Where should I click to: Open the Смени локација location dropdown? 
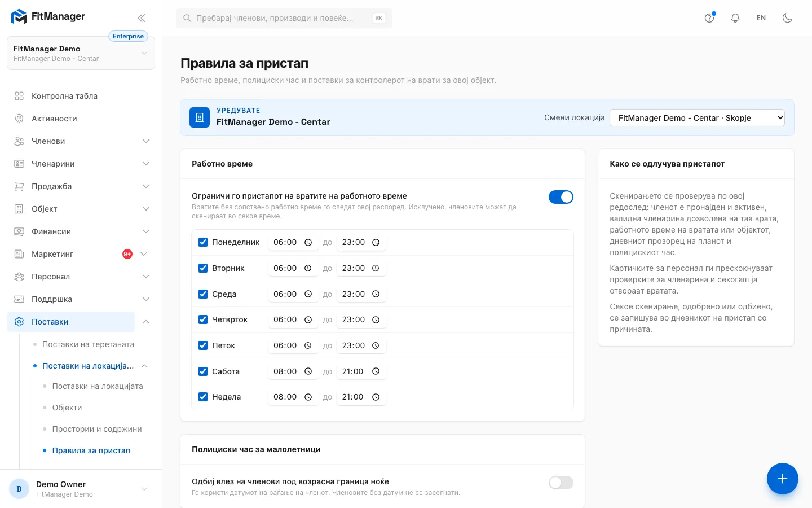(697, 118)
